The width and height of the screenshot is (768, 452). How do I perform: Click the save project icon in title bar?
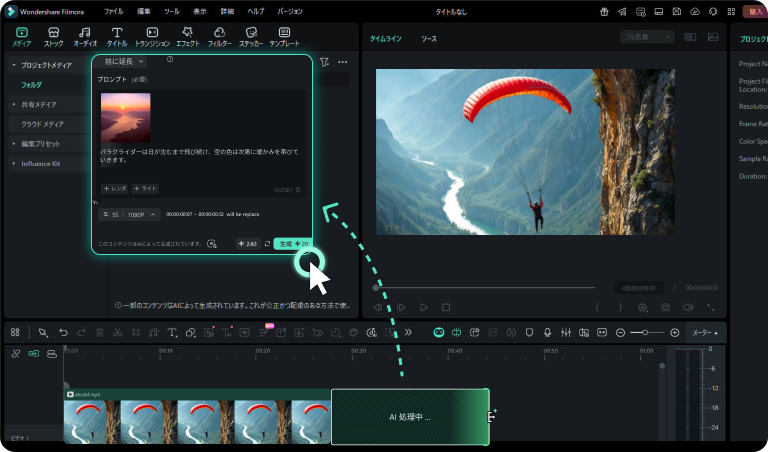[x=676, y=12]
